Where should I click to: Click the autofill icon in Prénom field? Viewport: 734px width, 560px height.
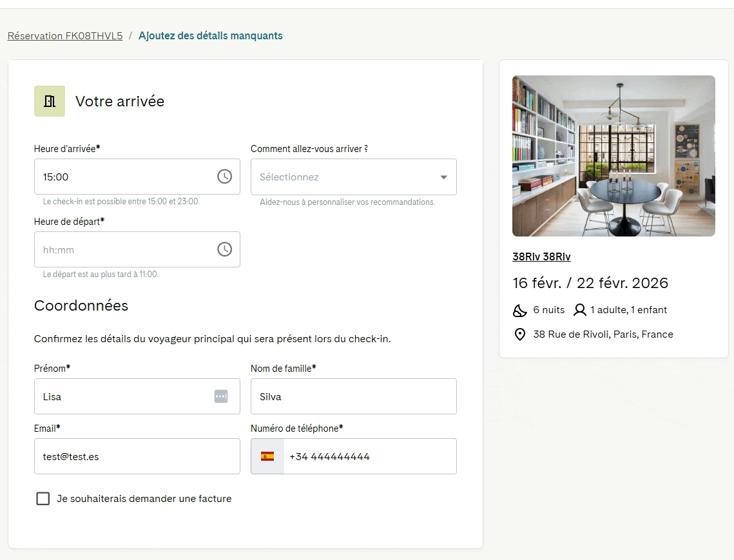click(x=221, y=396)
